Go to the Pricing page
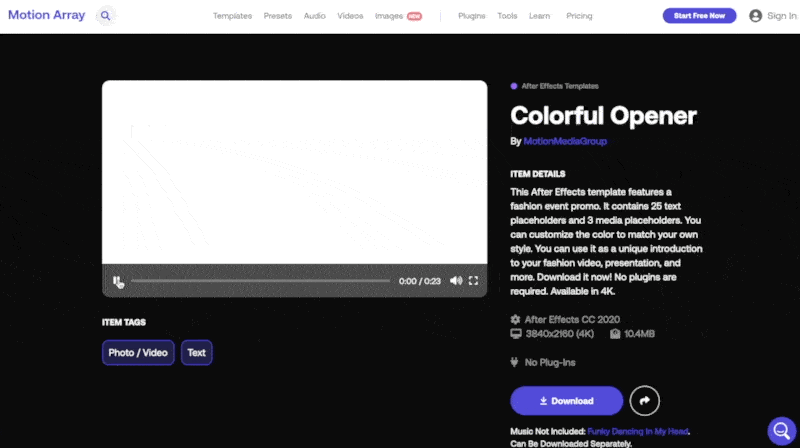This screenshot has width=800, height=448. pos(579,16)
